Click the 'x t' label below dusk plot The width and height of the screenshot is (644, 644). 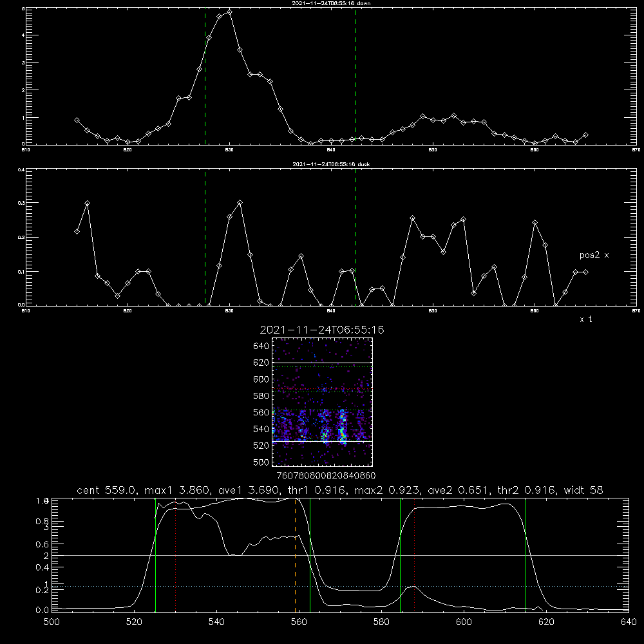click(x=585, y=319)
